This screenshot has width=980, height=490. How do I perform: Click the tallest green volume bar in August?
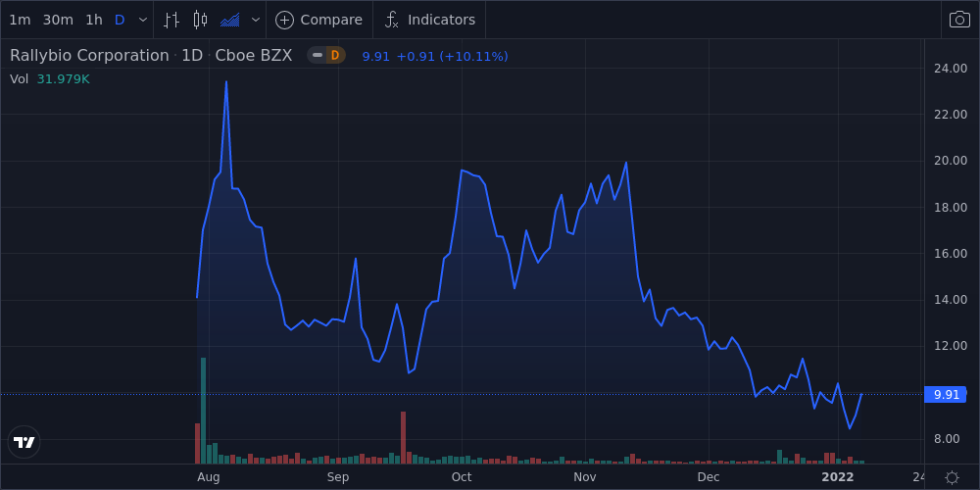pos(203,411)
